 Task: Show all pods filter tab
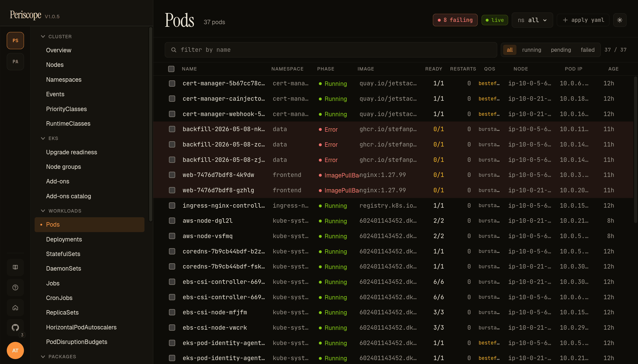click(x=510, y=50)
